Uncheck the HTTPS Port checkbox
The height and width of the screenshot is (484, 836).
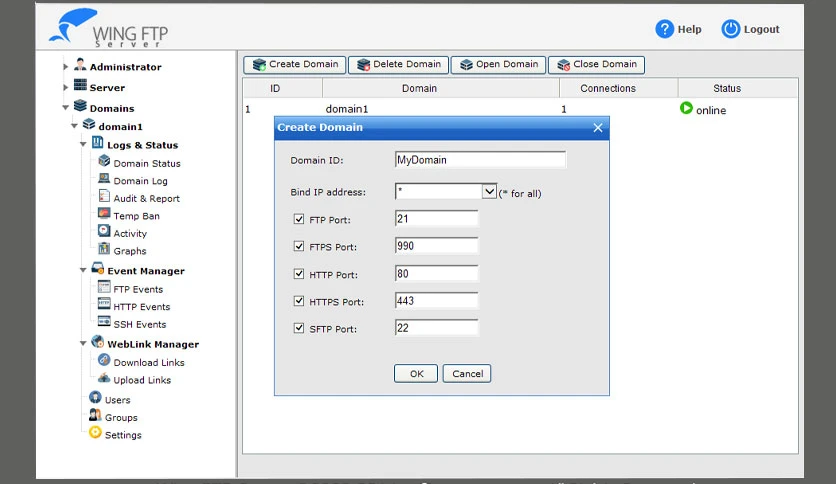point(299,301)
